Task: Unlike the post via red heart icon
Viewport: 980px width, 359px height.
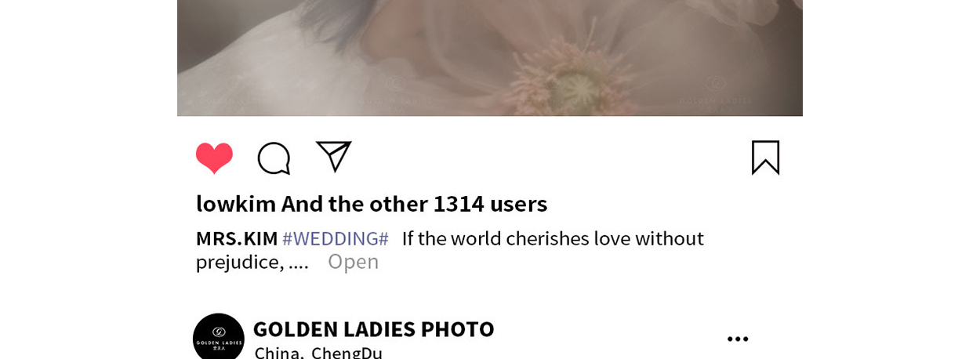Action: pos(214,158)
